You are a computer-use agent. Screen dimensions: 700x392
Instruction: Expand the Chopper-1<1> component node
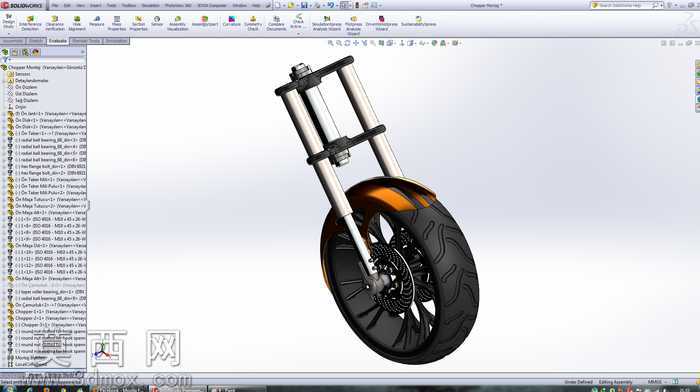coord(4,312)
